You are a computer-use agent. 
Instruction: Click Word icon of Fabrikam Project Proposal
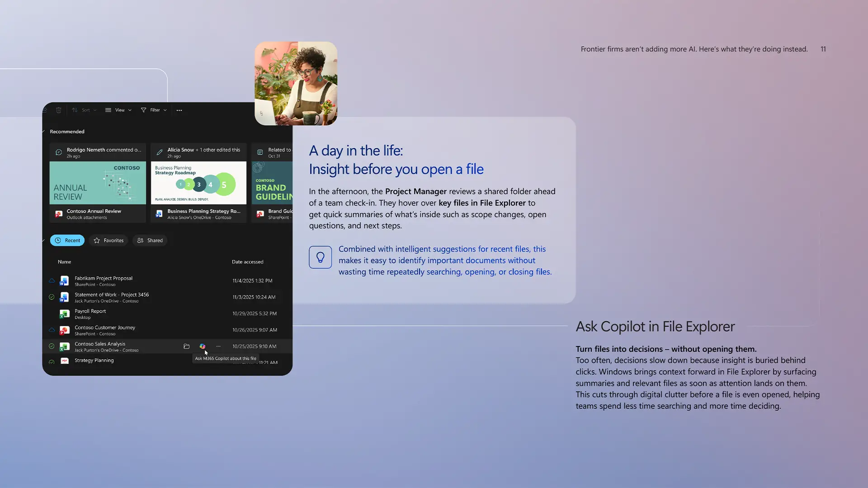pyautogui.click(x=64, y=281)
